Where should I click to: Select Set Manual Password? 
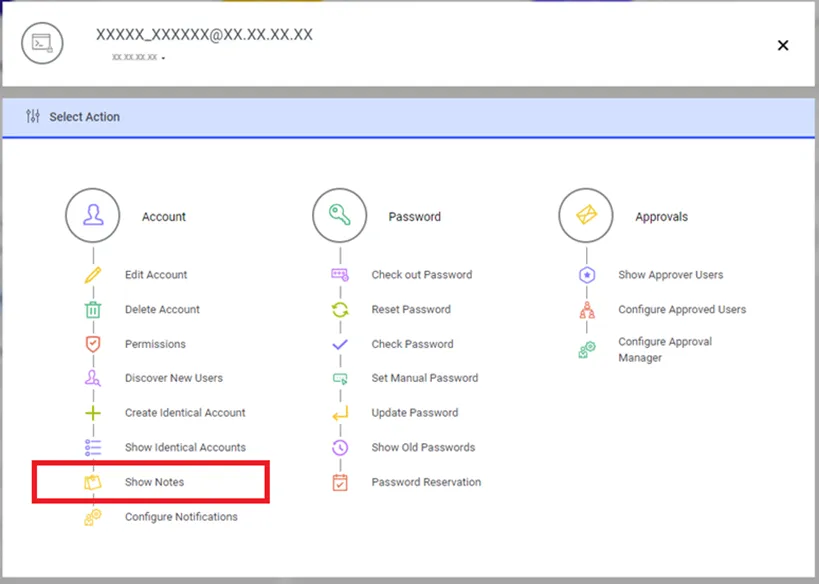tap(425, 378)
